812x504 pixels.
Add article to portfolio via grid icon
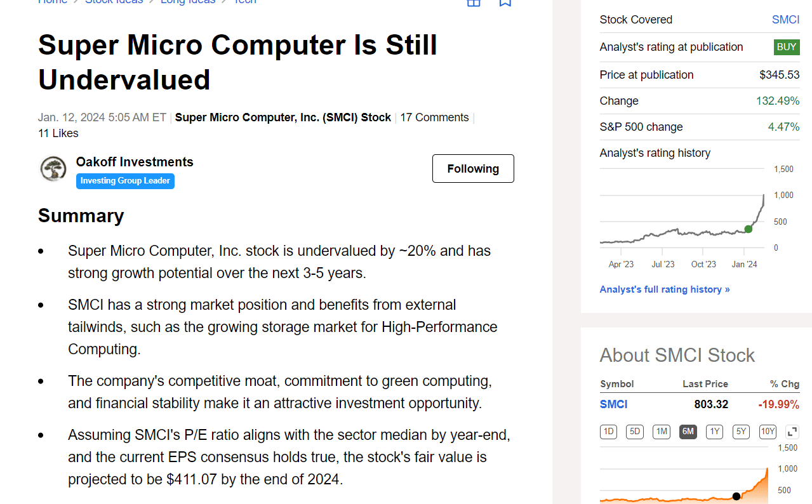[474, 3]
